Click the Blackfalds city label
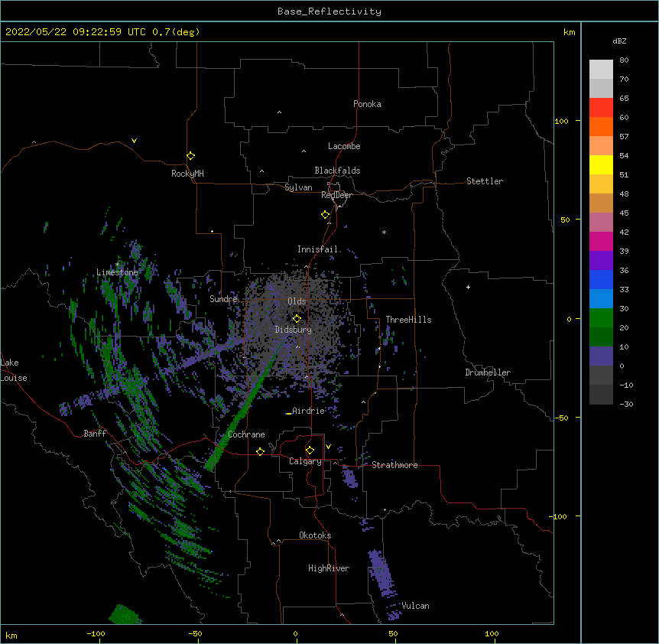659x644 pixels. [337, 171]
